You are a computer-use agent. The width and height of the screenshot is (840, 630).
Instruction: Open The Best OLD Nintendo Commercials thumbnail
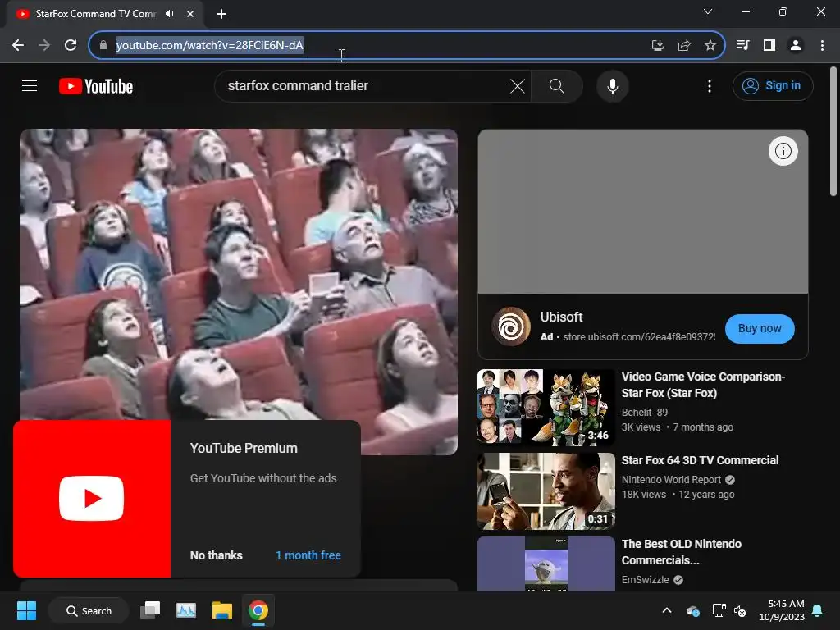tap(546, 564)
